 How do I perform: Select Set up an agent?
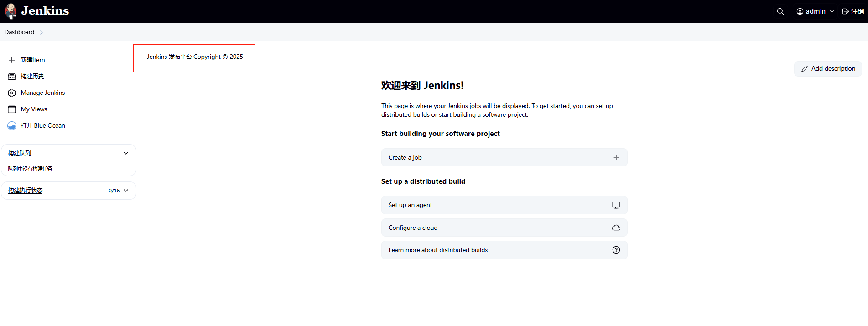point(504,205)
